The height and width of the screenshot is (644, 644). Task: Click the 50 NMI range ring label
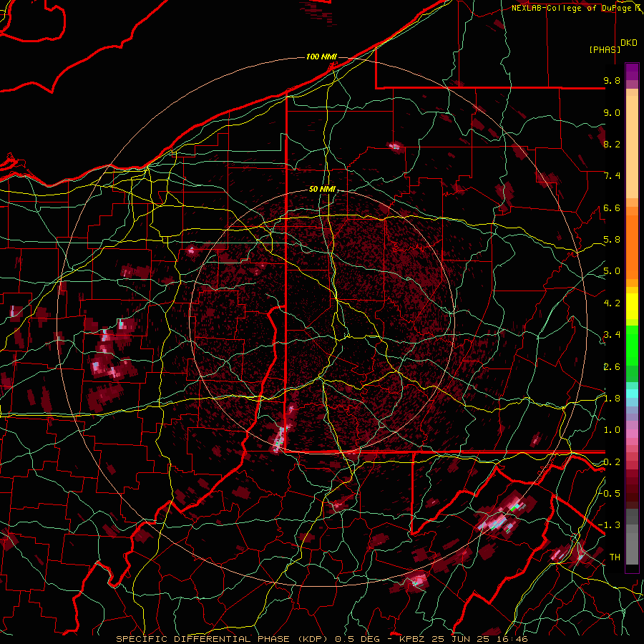322,190
